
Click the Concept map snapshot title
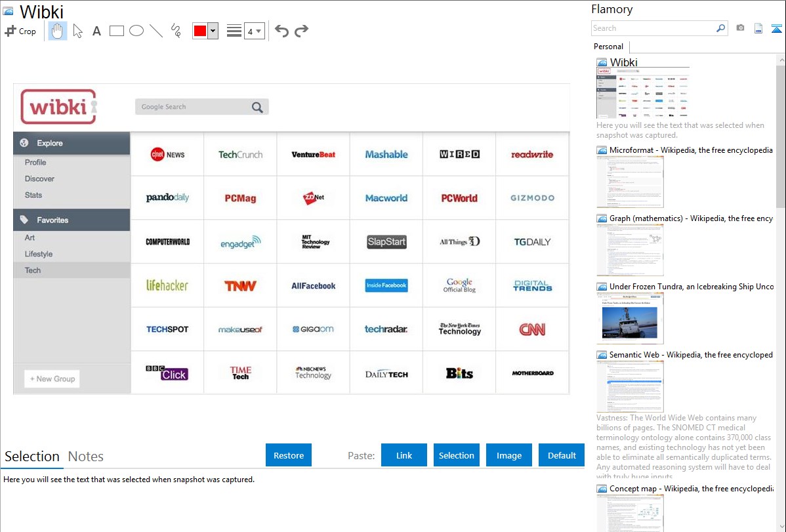click(x=691, y=488)
